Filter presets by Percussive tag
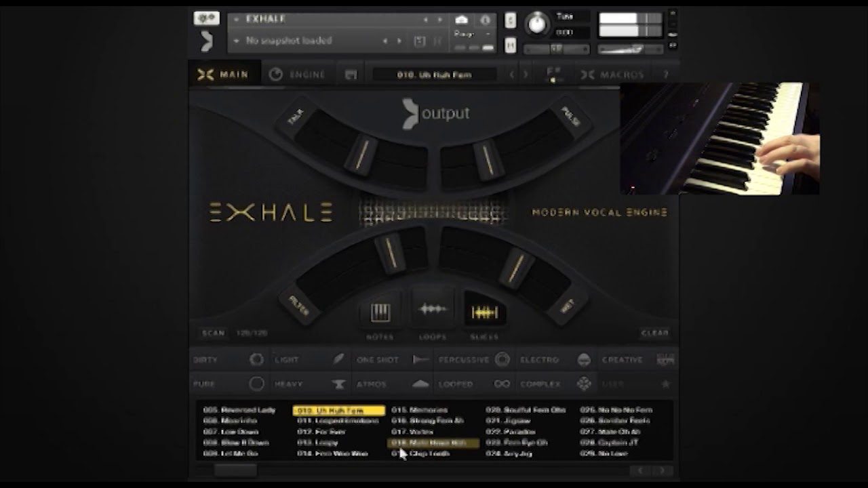This screenshot has width=868, height=488. [474, 360]
